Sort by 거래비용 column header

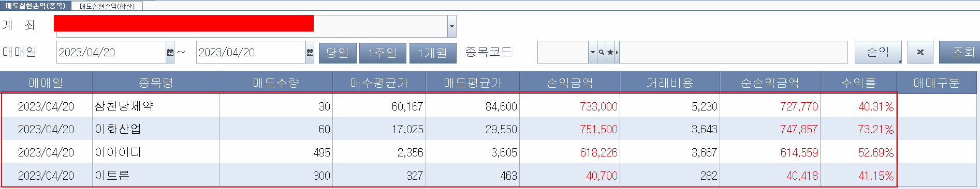pyautogui.click(x=670, y=83)
